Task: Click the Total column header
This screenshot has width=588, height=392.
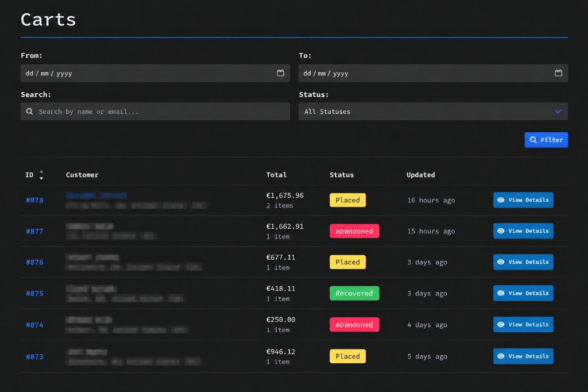Action: coord(276,175)
